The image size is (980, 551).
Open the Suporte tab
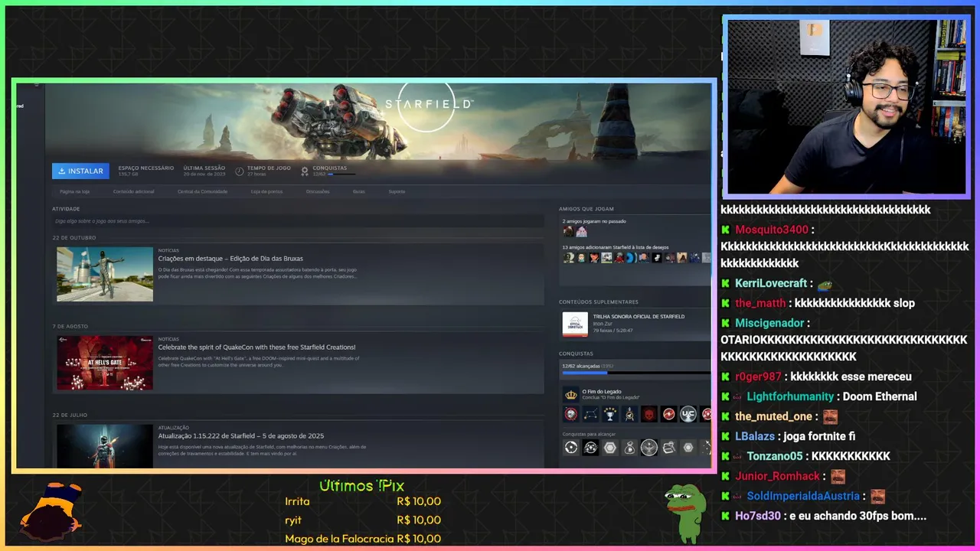pos(397,191)
